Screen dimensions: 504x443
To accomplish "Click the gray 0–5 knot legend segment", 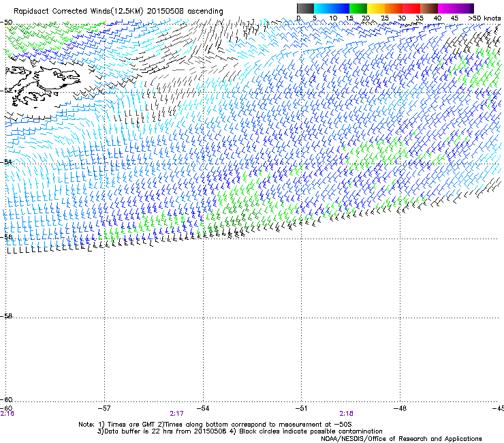I will tap(305, 8).
